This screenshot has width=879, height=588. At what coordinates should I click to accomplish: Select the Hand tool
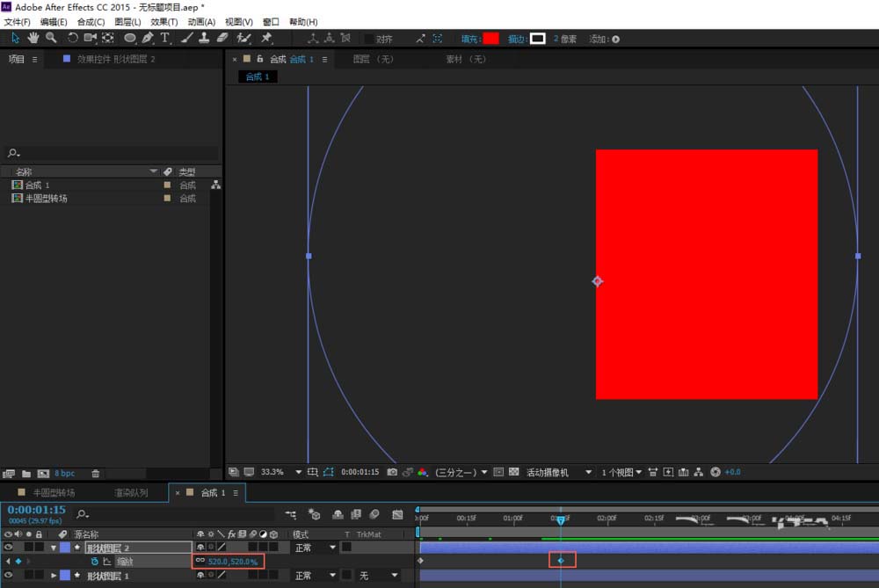click(x=33, y=38)
